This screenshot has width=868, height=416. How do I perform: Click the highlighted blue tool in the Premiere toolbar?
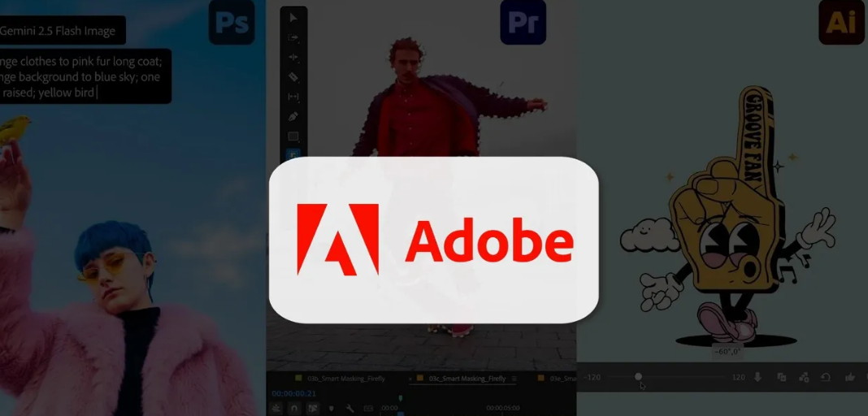(x=293, y=154)
